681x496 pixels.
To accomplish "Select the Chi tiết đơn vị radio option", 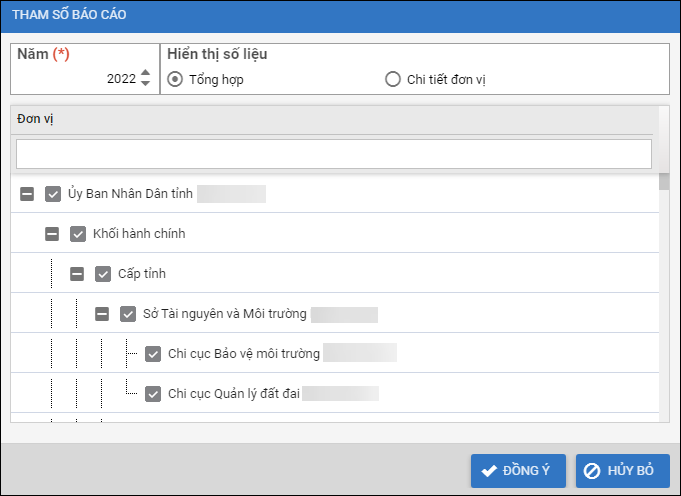I will [x=393, y=80].
